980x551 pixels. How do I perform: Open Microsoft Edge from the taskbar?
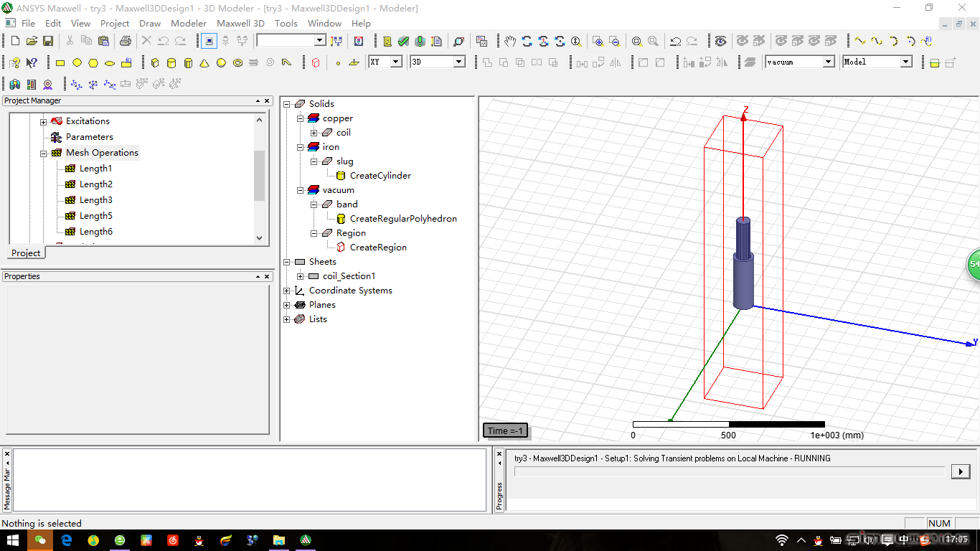[66, 540]
